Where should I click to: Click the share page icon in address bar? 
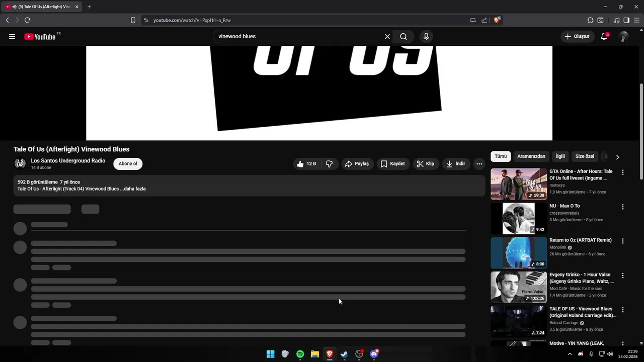tap(484, 20)
